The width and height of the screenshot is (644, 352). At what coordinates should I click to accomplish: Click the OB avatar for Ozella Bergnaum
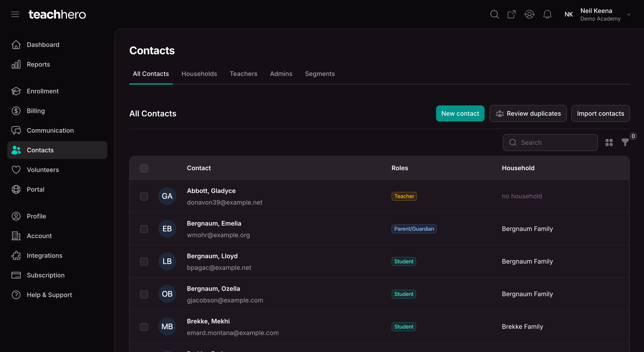tap(167, 294)
